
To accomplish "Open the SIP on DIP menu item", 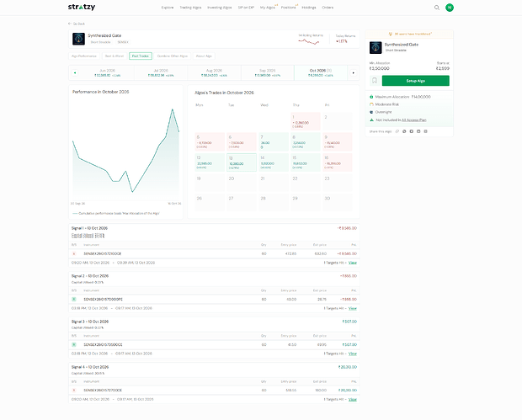I will pyautogui.click(x=246, y=8).
